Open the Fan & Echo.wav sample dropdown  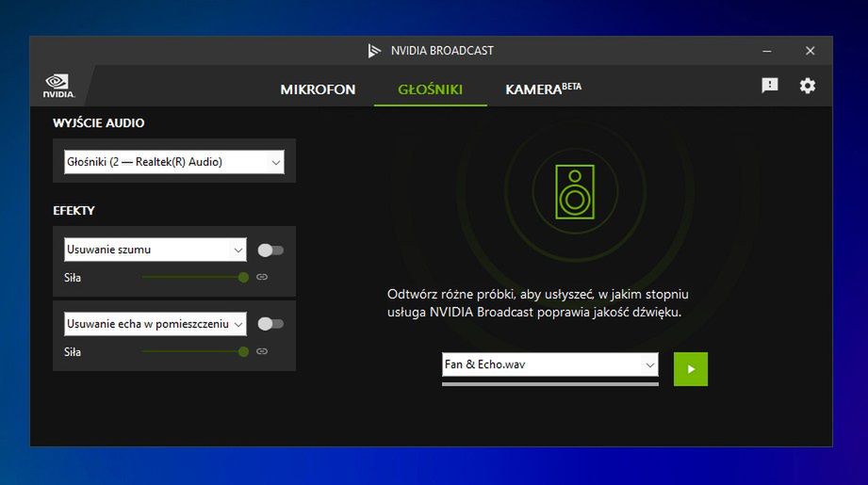tap(550, 364)
